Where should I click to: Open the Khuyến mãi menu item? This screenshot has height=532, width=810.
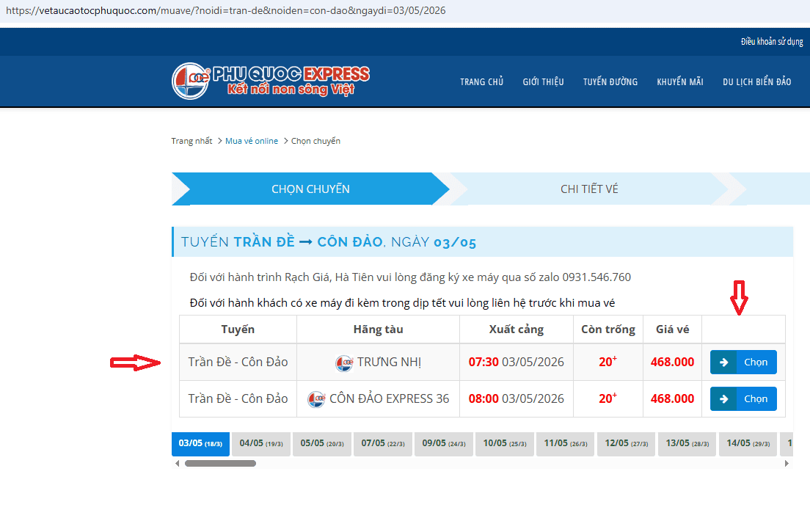click(680, 81)
